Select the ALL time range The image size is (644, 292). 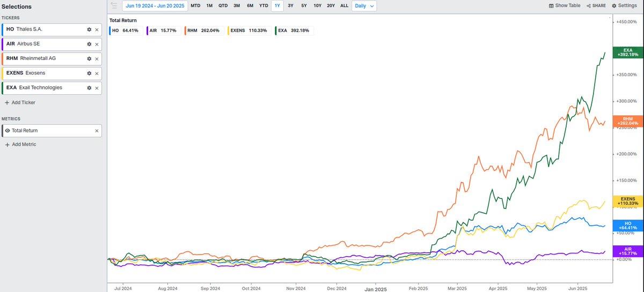(x=344, y=6)
